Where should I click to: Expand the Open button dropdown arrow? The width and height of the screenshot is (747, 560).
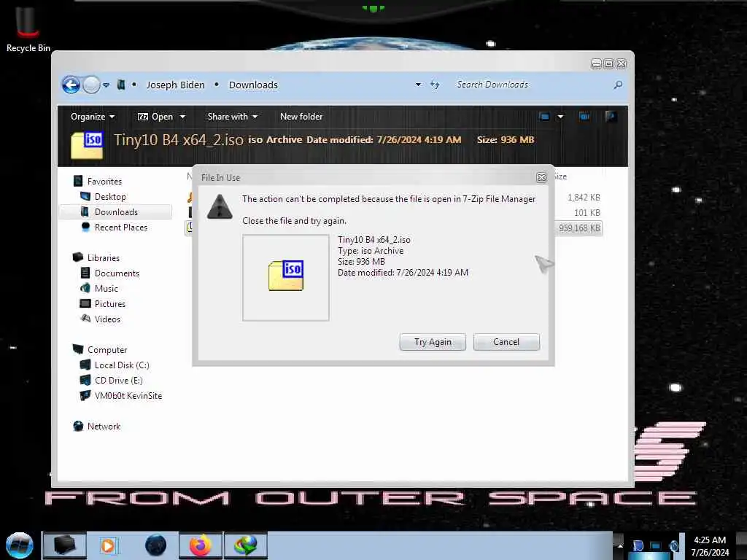tap(182, 117)
